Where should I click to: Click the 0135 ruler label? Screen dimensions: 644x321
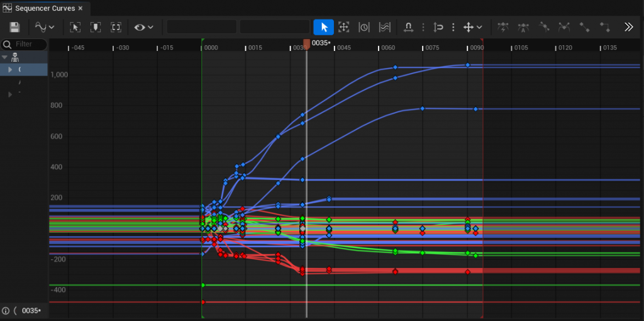610,48
